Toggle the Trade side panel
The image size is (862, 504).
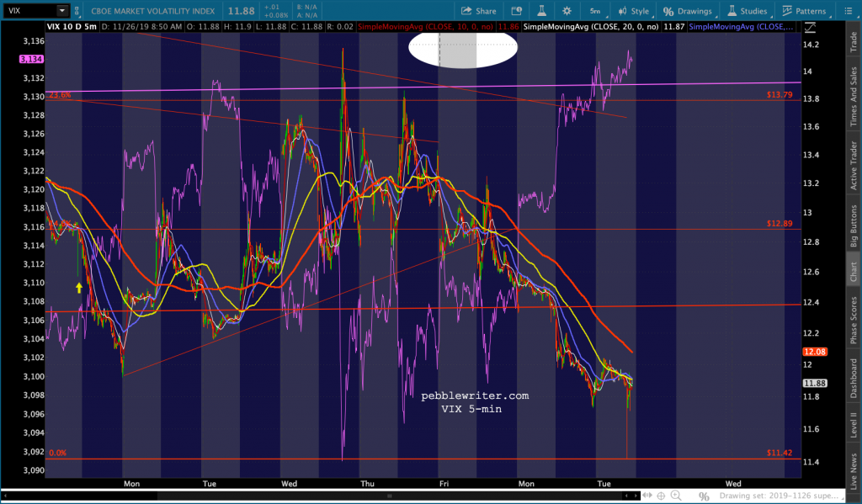tap(854, 42)
